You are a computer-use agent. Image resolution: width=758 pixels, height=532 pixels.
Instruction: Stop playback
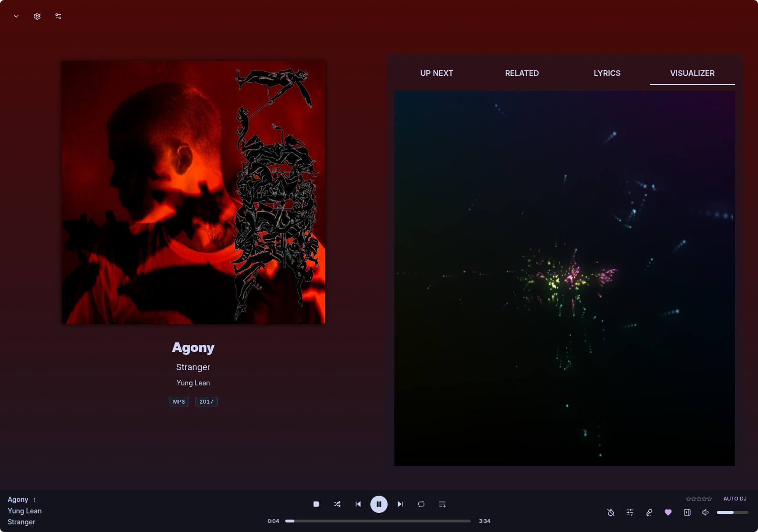[316, 504]
